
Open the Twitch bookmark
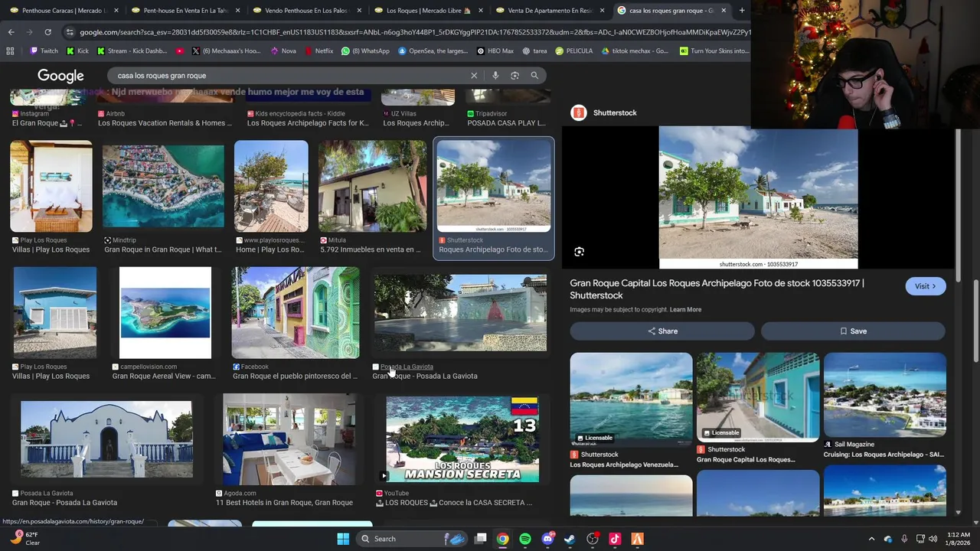tap(44, 51)
